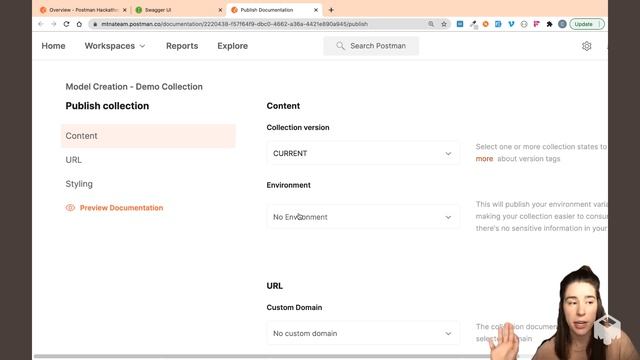Screen dimensions: 640x360
Task: Jump to the Styling section in sidebar
Action: tap(79, 184)
